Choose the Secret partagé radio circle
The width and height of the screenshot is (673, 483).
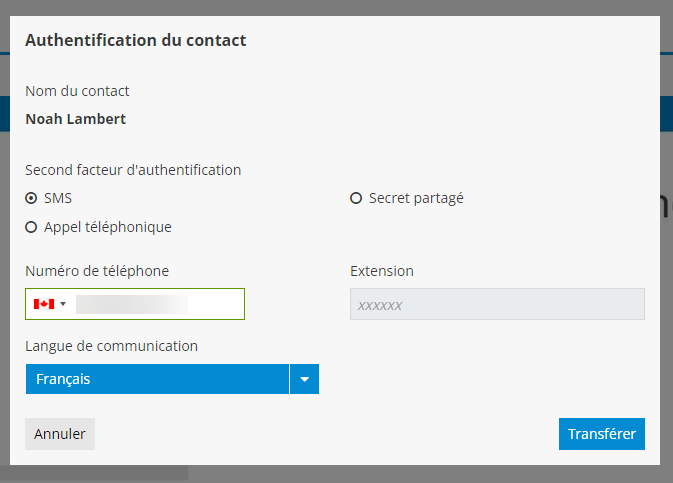356,198
